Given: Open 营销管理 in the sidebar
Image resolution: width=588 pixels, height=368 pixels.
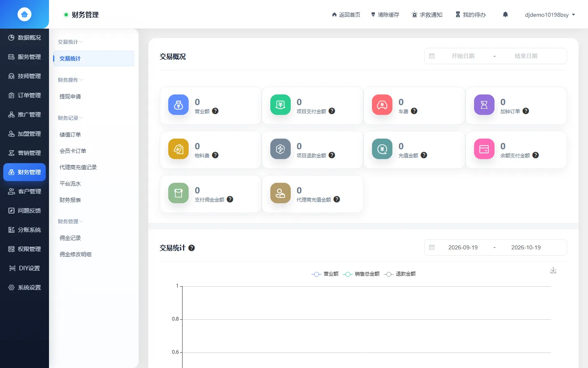Looking at the screenshot, I should 24,153.
